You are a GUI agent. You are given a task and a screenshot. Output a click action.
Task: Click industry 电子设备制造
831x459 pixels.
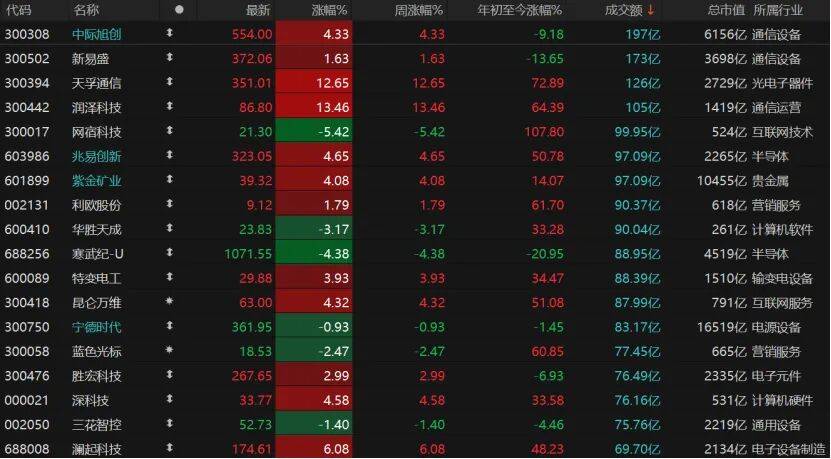pos(789,449)
